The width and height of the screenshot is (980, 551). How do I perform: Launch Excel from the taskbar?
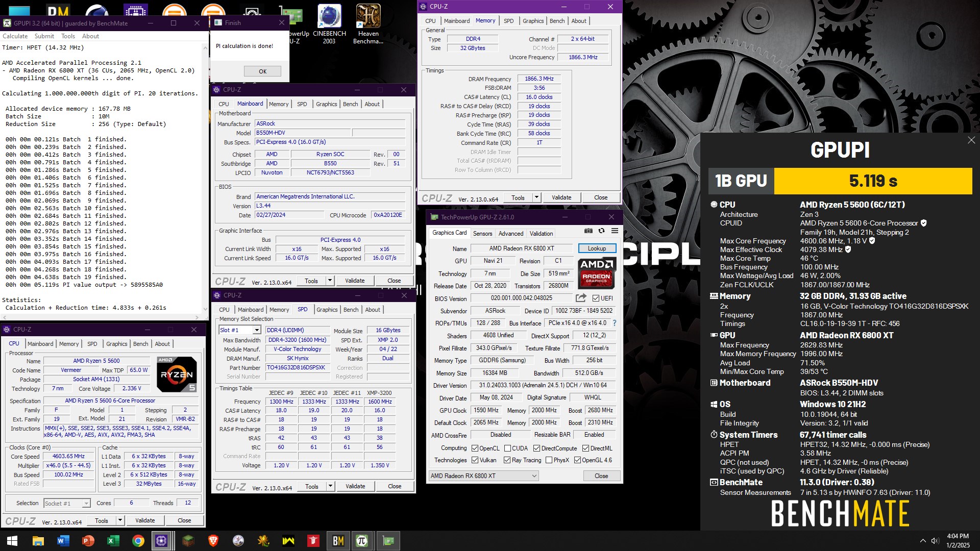(x=113, y=541)
